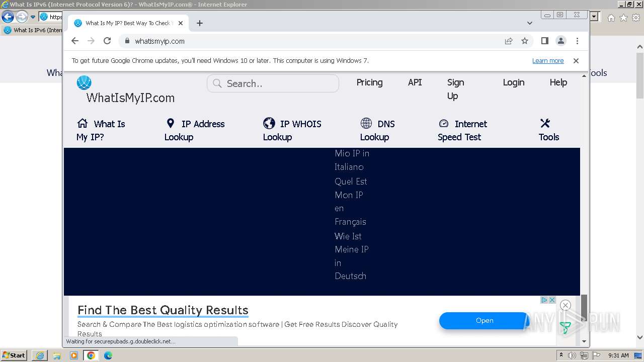Open a new Chrome tab
This screenshot has width=644, height=362.
(x=200, y=23)
